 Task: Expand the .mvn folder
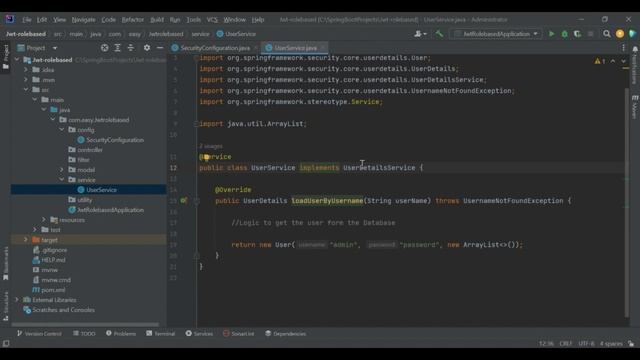(x=26, y=80)
